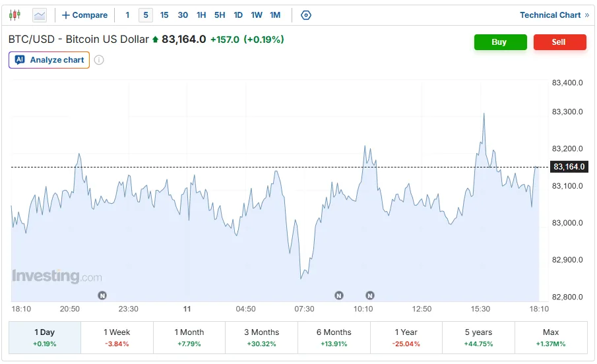The image size is (597, 364).
Task: Select the 5H interval
Action: tap(220, 15)
